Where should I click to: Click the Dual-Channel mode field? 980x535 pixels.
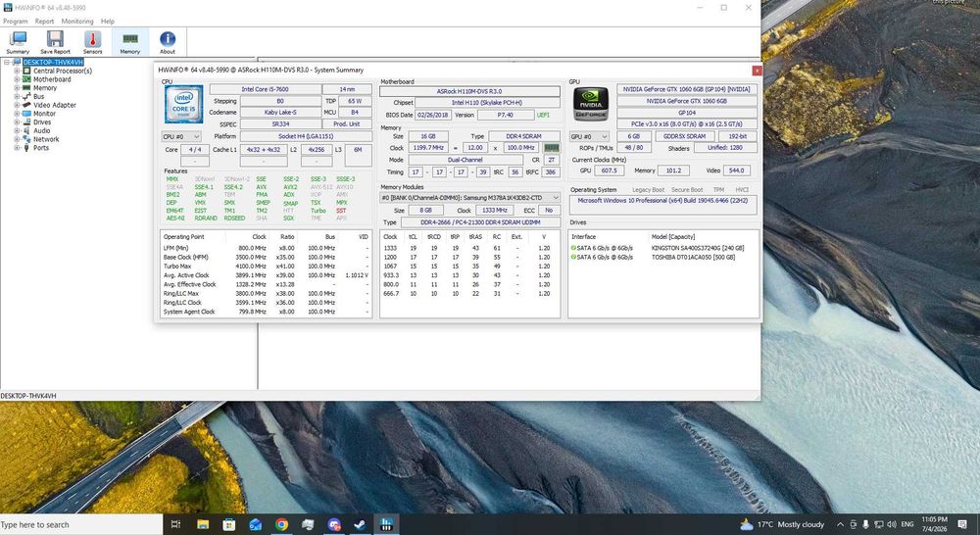[x=465, y=160]
